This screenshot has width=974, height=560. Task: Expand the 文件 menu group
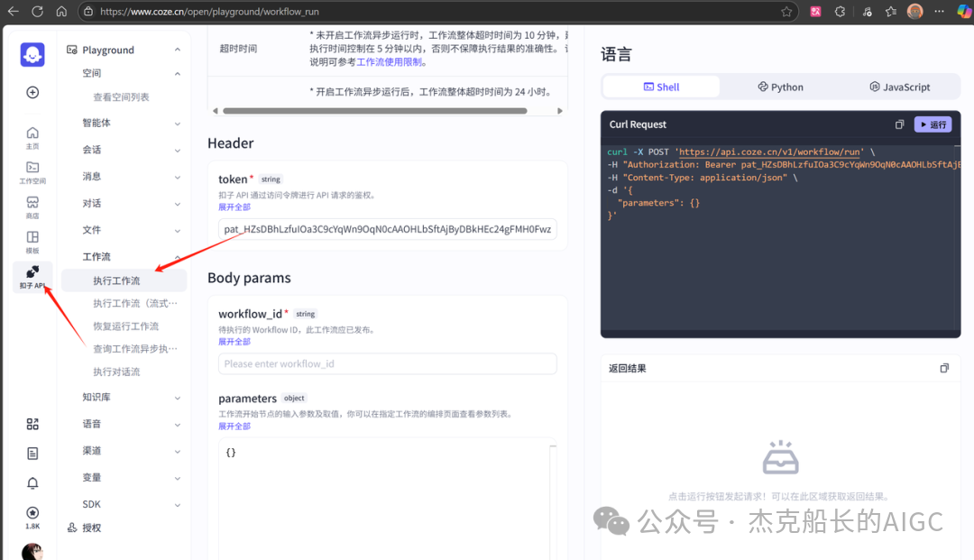coord(178,230)
